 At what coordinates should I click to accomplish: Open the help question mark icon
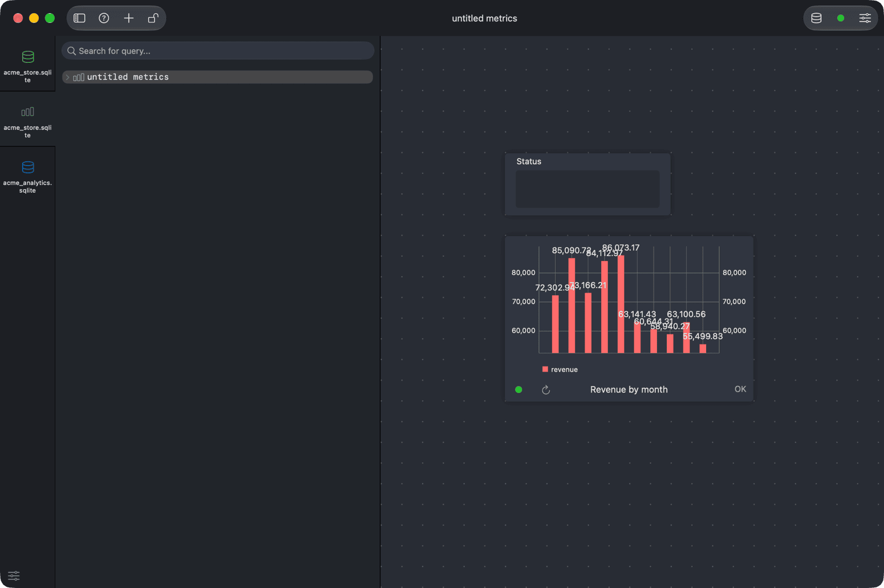104,18
